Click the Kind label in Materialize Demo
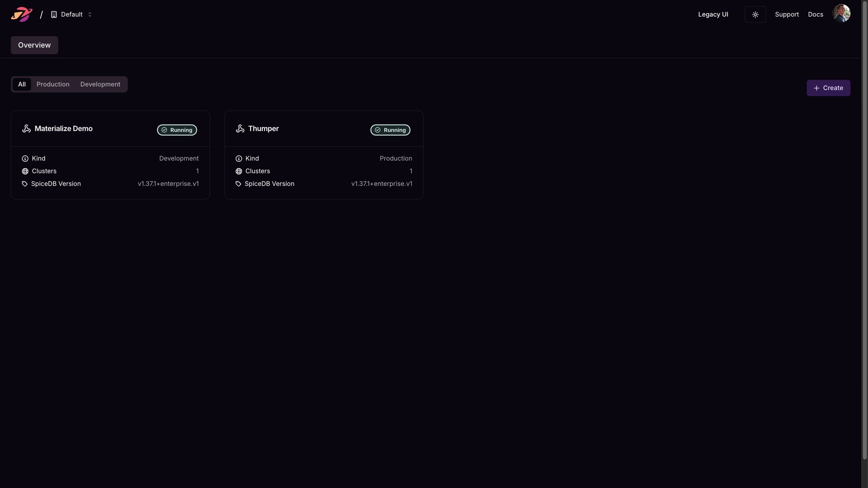 [38, 158]
